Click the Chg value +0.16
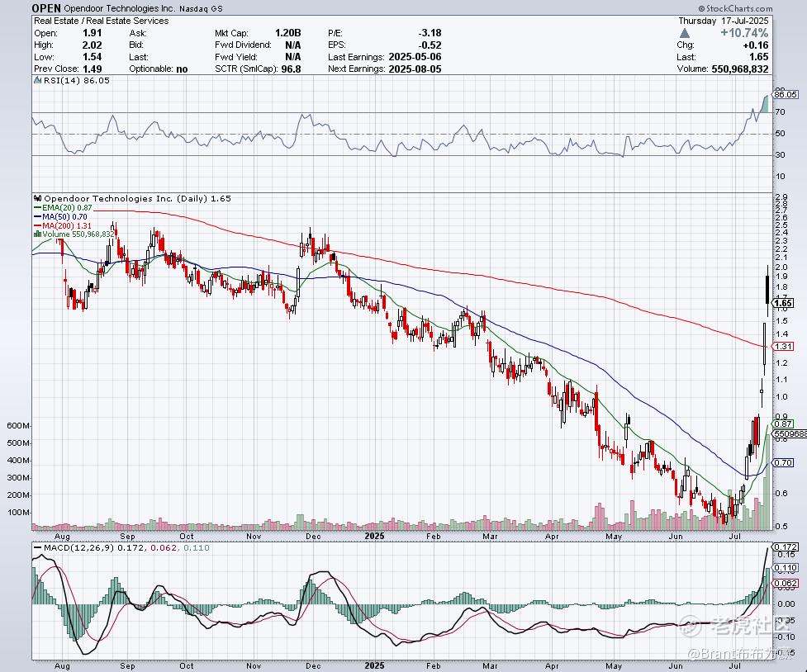 (756, 45)
